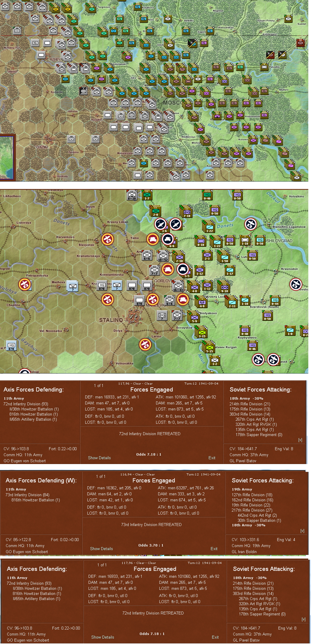The height and width of the screenshot is (644, 311).
Task: Select the HQ counter near Molodoy Tud
Action: [35, 43]
